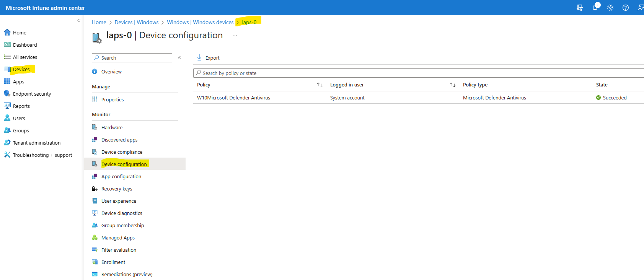Click the Apps grid icon
This screenshot has height=280, width=644.
click(x=7, y=81)
